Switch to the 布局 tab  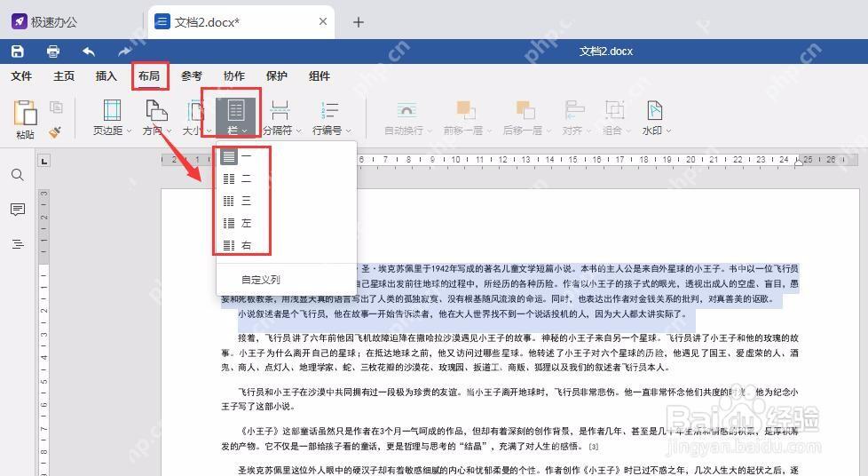click(x=149, y=75)
